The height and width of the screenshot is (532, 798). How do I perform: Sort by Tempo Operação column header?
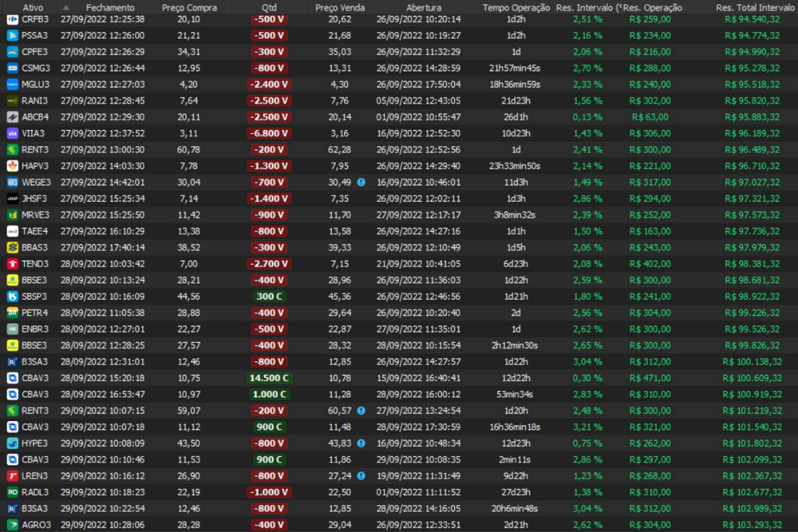[516, 7]
